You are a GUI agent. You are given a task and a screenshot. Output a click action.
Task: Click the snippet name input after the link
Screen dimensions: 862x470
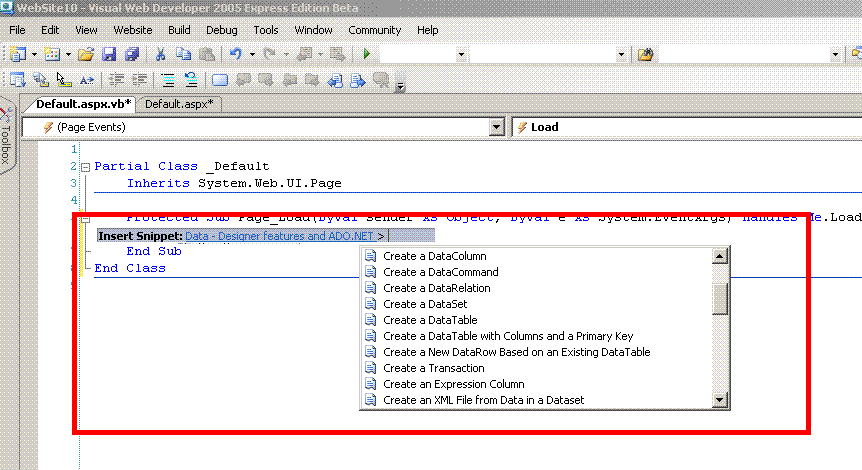pyautogui.click(x=411, y=236)
